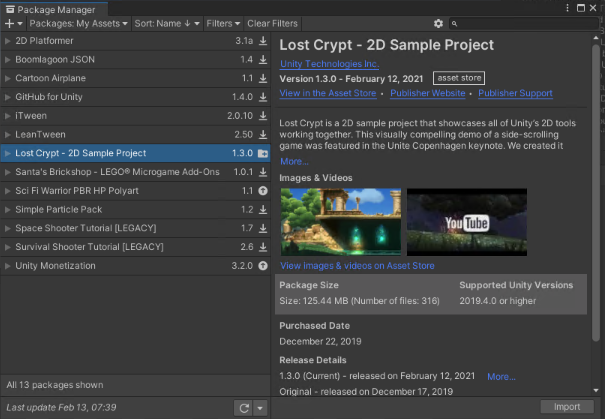The width and height of the screenshot is (605, 419).
Task: Download Space Shooter Tutorial [LEGACY]
Action: coord(263,228)
